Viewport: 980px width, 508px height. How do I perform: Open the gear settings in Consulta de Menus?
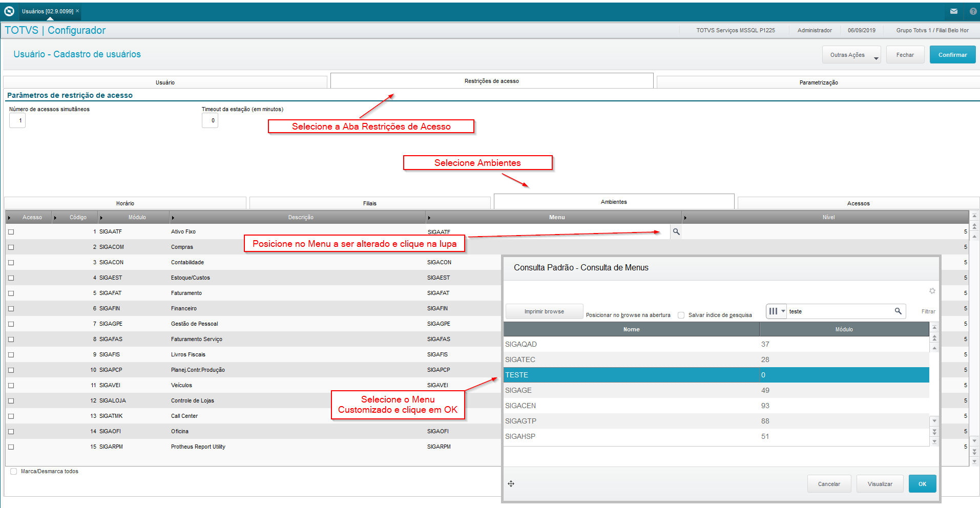[x=932, y=291]
